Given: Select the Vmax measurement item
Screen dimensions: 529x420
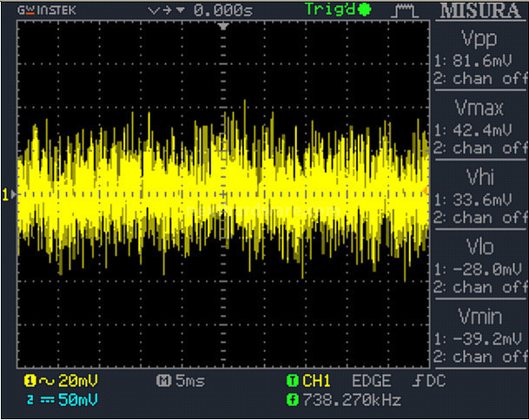Looking at the screenshot, I should tap(479, 108).
